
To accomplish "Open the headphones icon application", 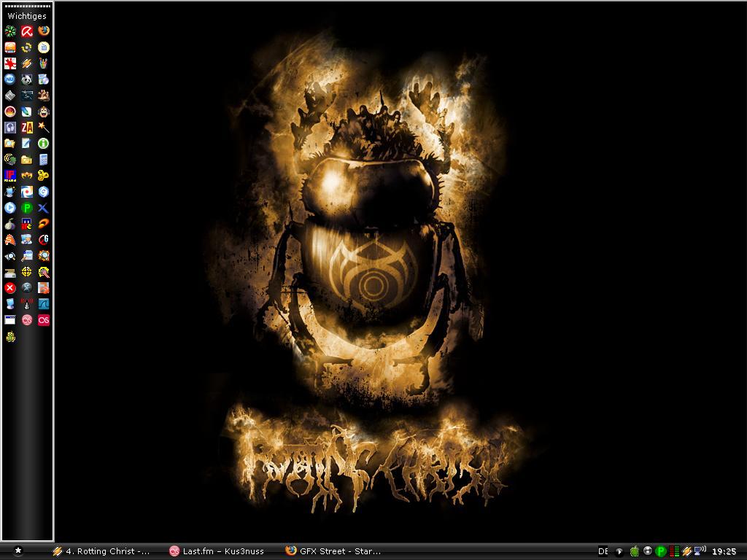I will tap(10, 128).
